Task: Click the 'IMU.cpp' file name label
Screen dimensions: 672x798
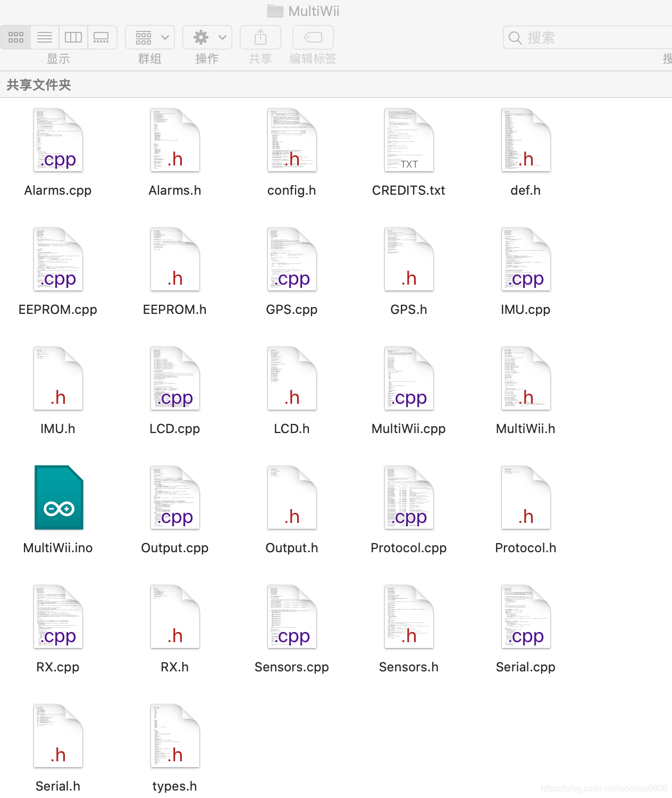Action: pos(526,310)
